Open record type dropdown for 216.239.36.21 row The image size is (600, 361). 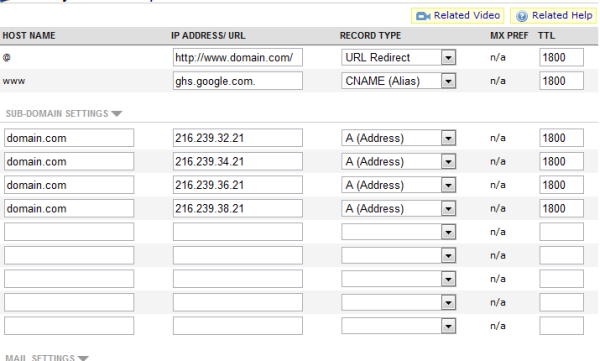click(x=398, y=185)
